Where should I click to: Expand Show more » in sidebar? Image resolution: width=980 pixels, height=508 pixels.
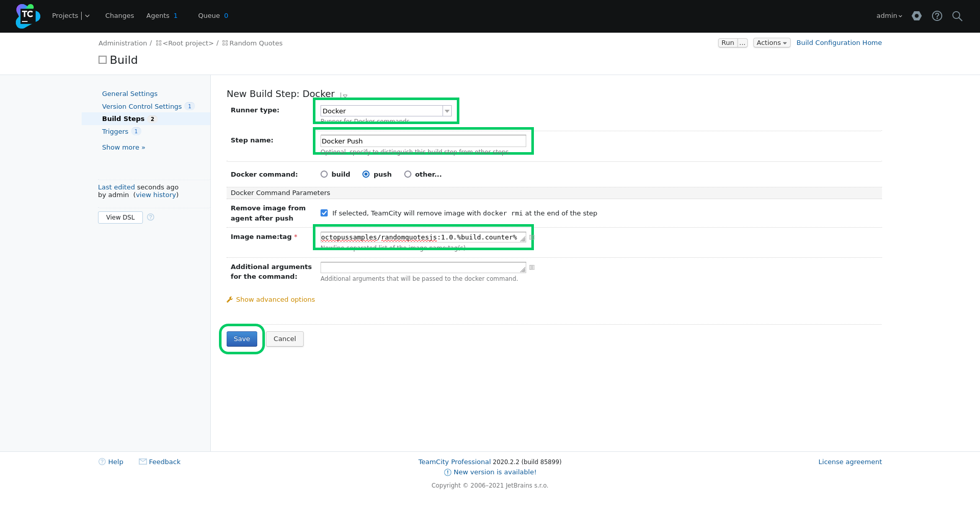pyautogui.click(x=124, y=147)
